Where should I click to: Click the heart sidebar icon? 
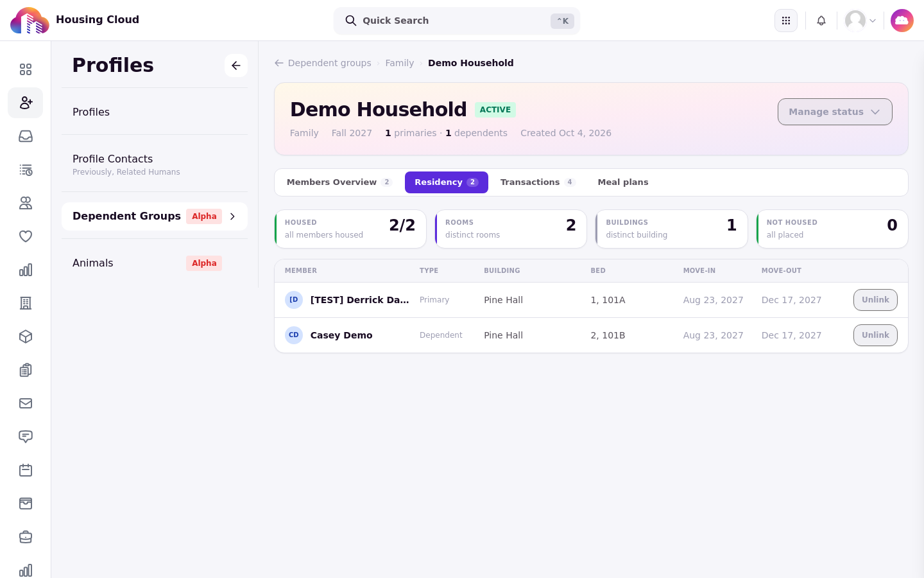coord(26,236)
